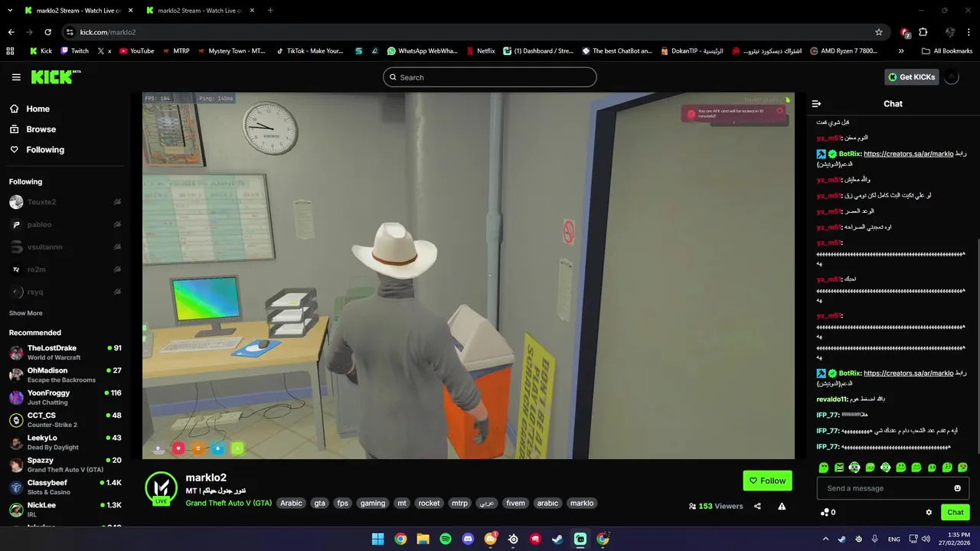Open the Netflix bookmark

click(480, 51)
